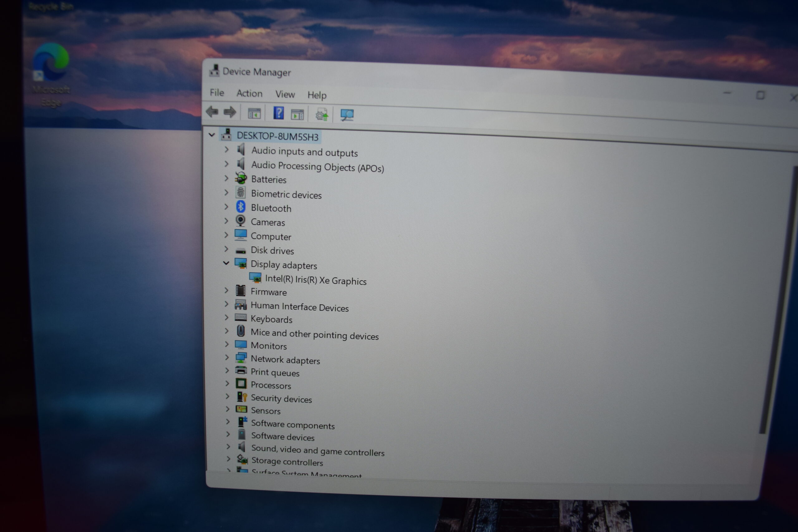Open the View menu
Viewport: 798px width, 532px height.
(285, 94)
